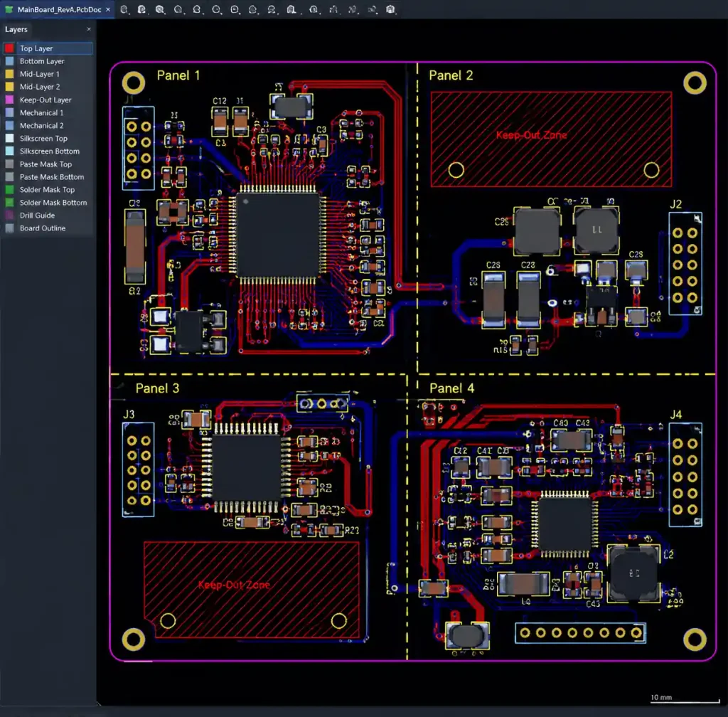Select the large square IC in Panel 1

[x=278, y=235]
